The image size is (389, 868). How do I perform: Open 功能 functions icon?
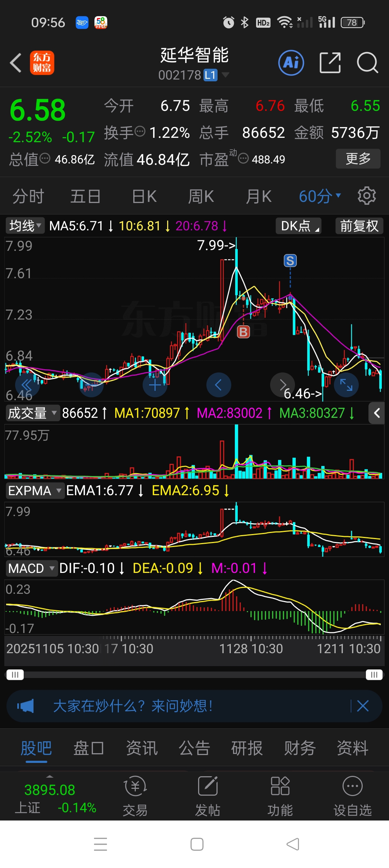pyautogui.click(x=280, y=796)
